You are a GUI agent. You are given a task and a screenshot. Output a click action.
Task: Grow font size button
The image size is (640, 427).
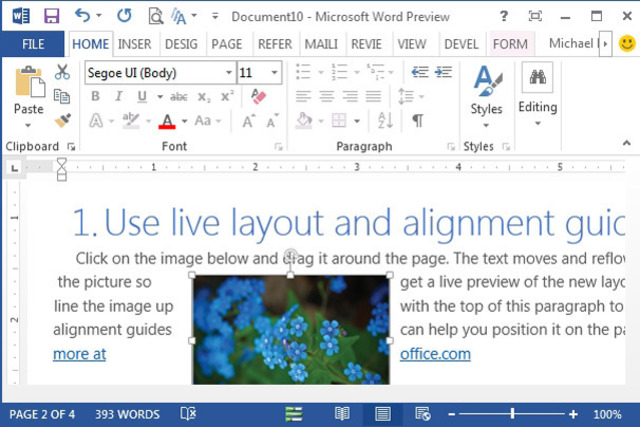[249, 121]
